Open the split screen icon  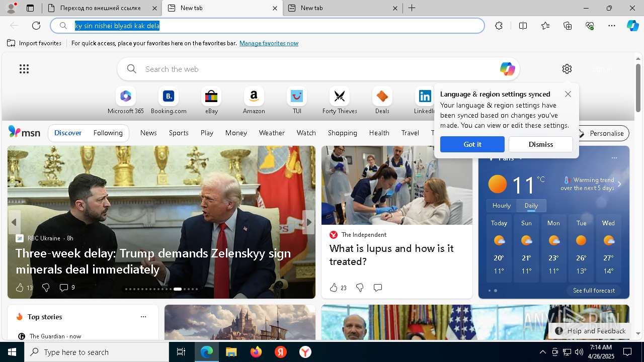(x=523, y=26)
